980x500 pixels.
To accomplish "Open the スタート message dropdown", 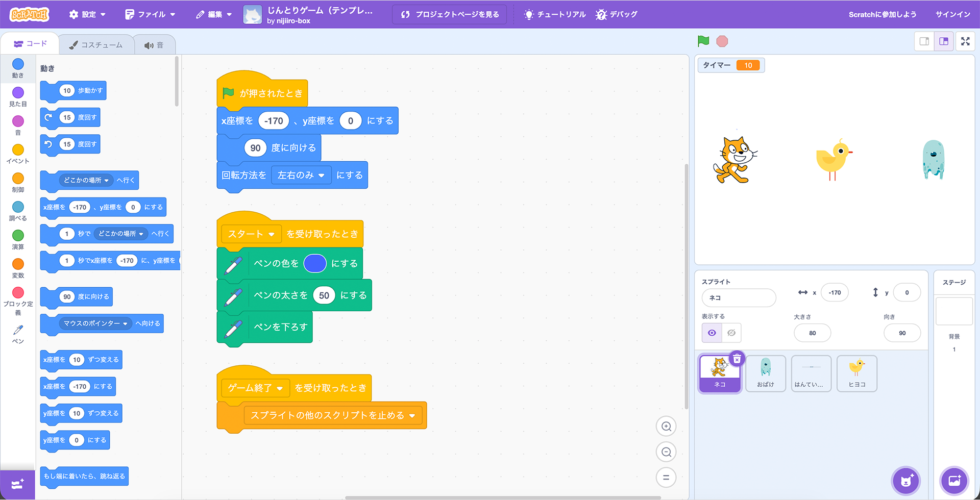I will point(251,234).
